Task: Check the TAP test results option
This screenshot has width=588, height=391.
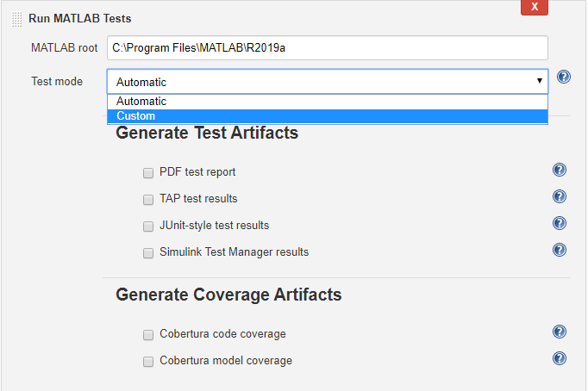Action: pyautogui.click(x=148, y=199)
